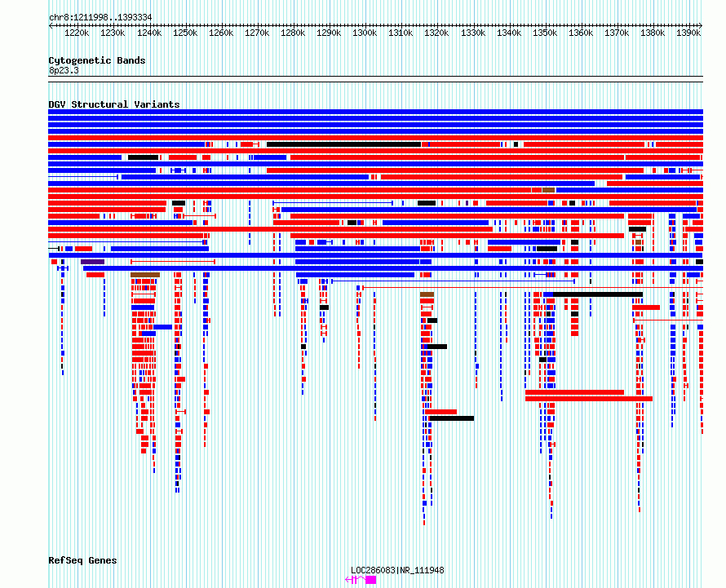Select the 1370k ruler tick label
726x588 pixels.
click(617, 33)
